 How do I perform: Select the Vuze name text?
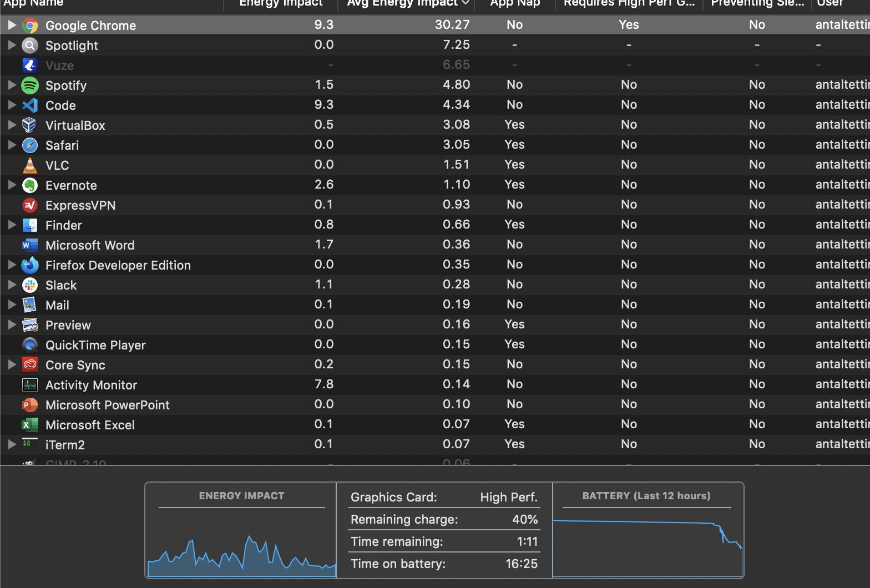[x=59, y=65]
